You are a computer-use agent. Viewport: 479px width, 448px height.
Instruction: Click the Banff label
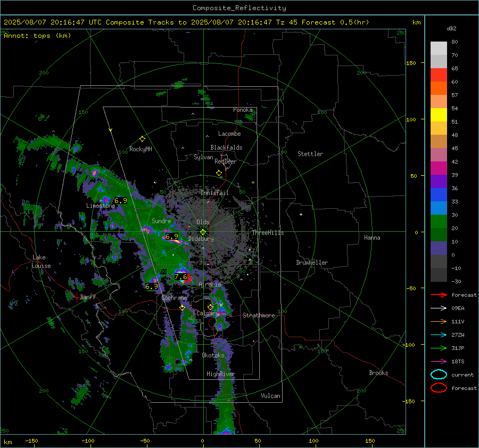tap(88, 297)
